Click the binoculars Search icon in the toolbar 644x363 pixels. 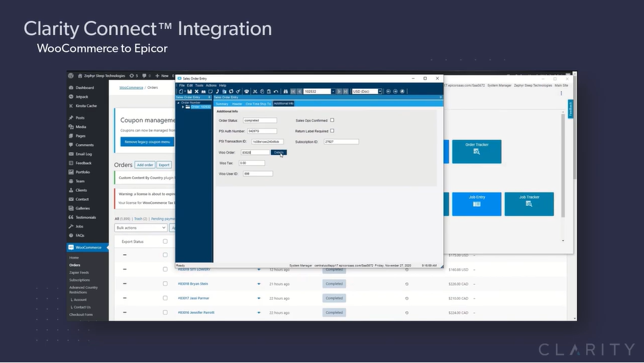point(285,92)
